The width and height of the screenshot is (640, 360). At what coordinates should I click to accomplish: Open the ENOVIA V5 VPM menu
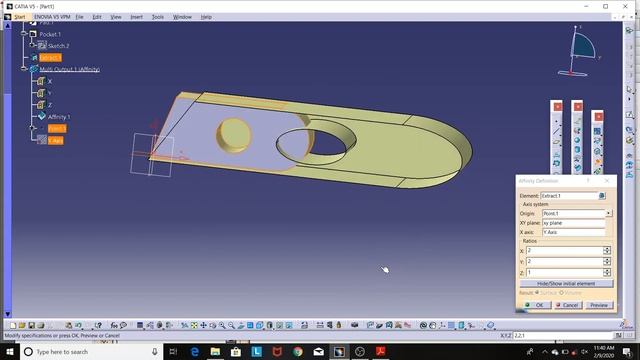click(52, 17)
